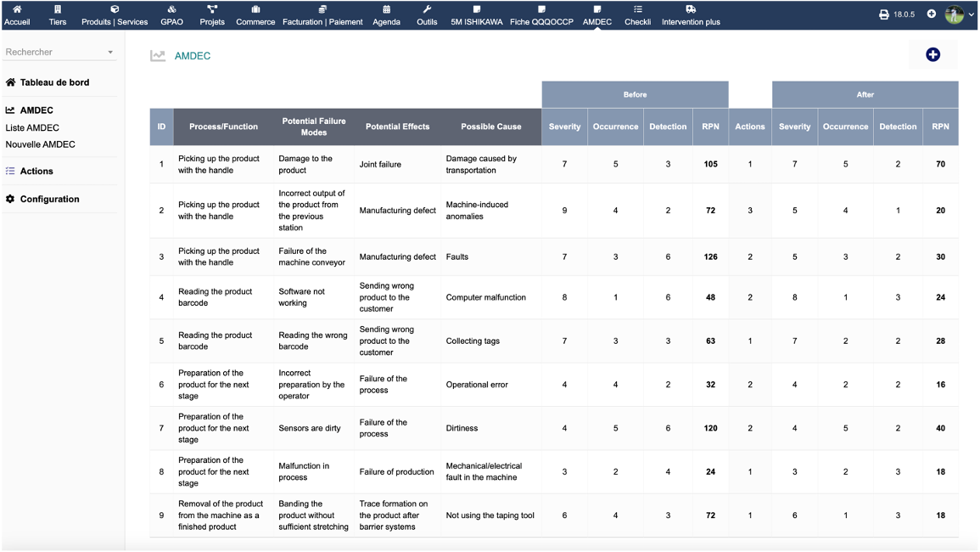The width and height of the screenshot is (980, 552).
Task: Add new AMDEC with the plus button
Action: 932,55
